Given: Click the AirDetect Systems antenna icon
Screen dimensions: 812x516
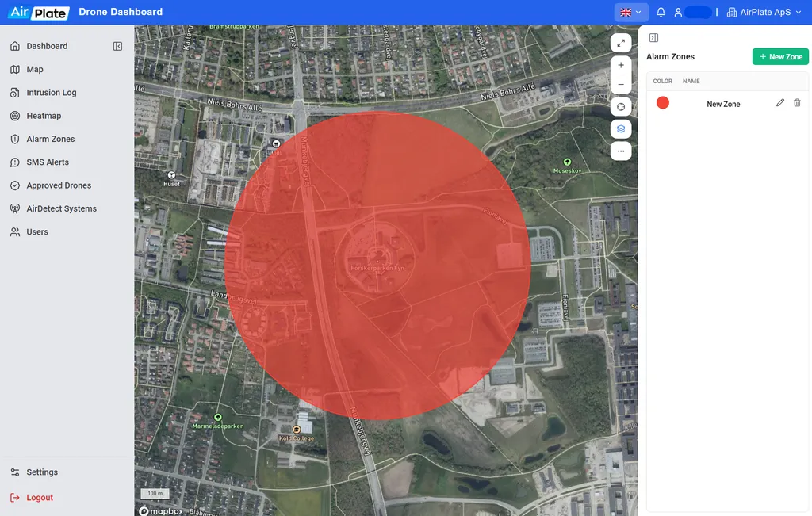Looking at the screenshot, I should click(x=15, y=208).
